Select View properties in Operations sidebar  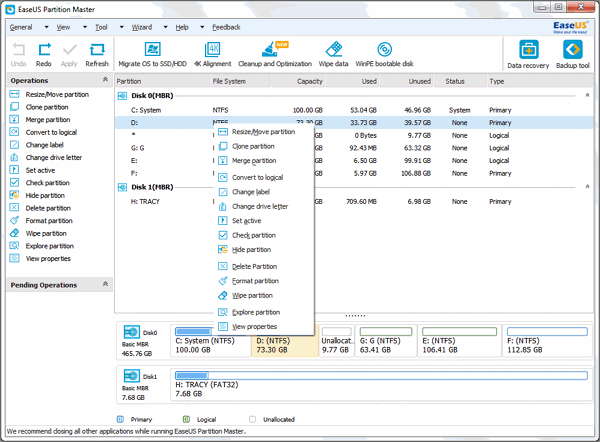pyautogui.click(x=48, y=259)
